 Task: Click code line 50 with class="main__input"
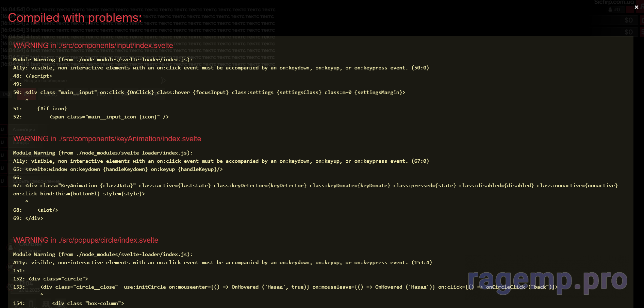click(209, 92)
